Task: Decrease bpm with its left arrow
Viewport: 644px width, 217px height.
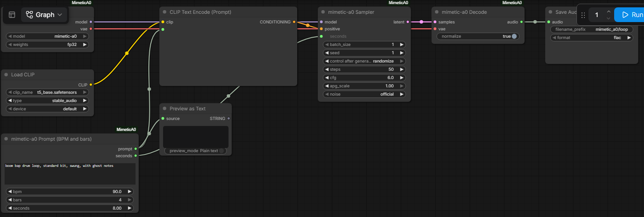Action: click(x=10, y=192)
